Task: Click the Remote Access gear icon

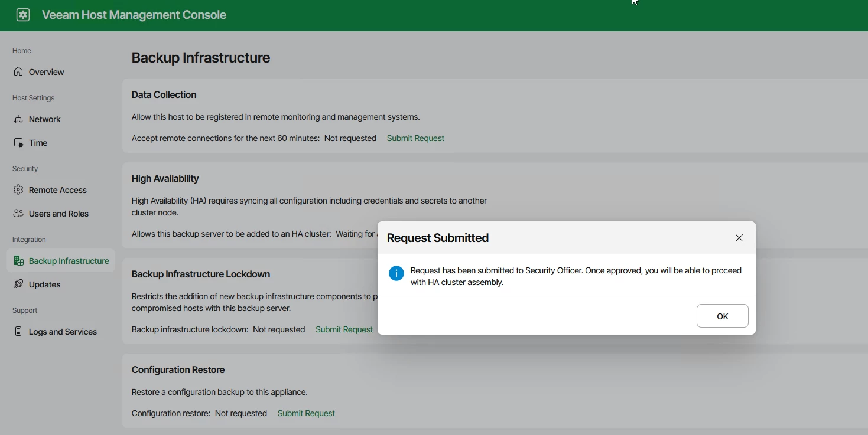Action: (x=18, y=189)
